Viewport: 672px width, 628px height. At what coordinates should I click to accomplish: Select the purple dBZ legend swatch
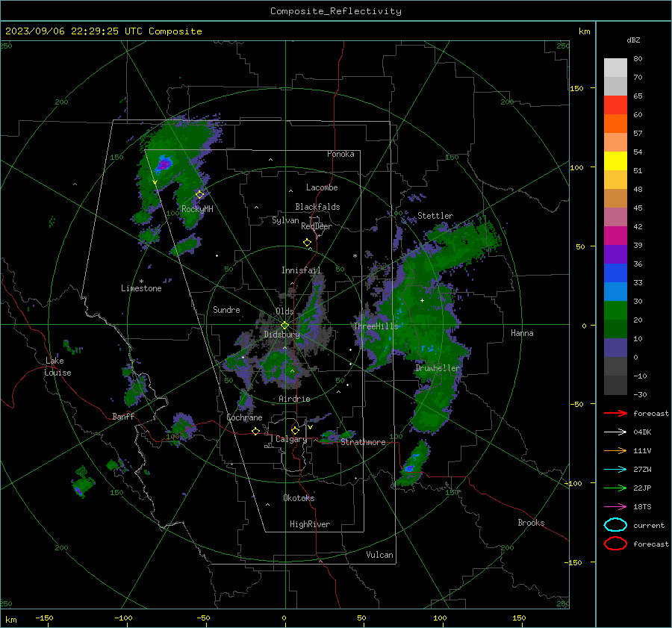click(615, 255)
